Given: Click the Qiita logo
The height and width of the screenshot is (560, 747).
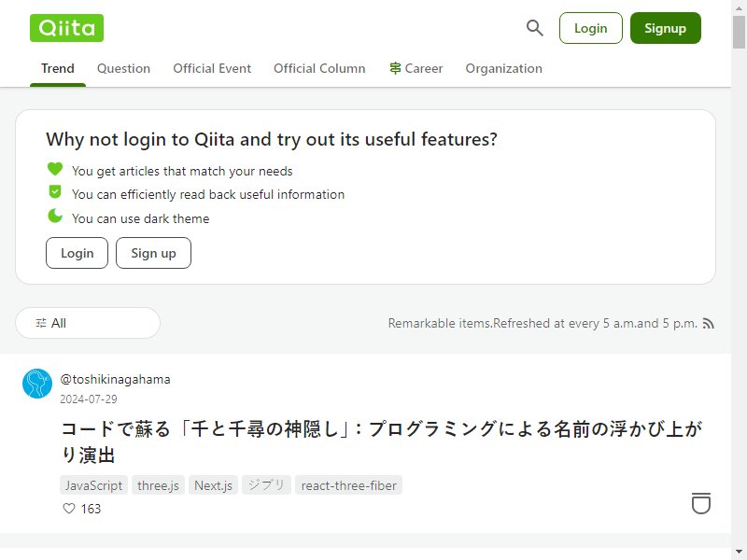Looking at the screenshot, I should click(x=66, y=28).
